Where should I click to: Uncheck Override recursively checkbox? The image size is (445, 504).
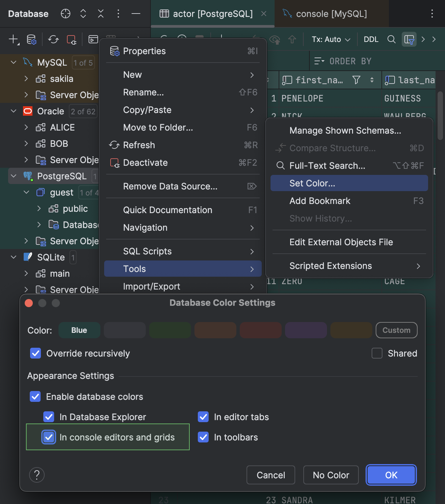[36, 353]
